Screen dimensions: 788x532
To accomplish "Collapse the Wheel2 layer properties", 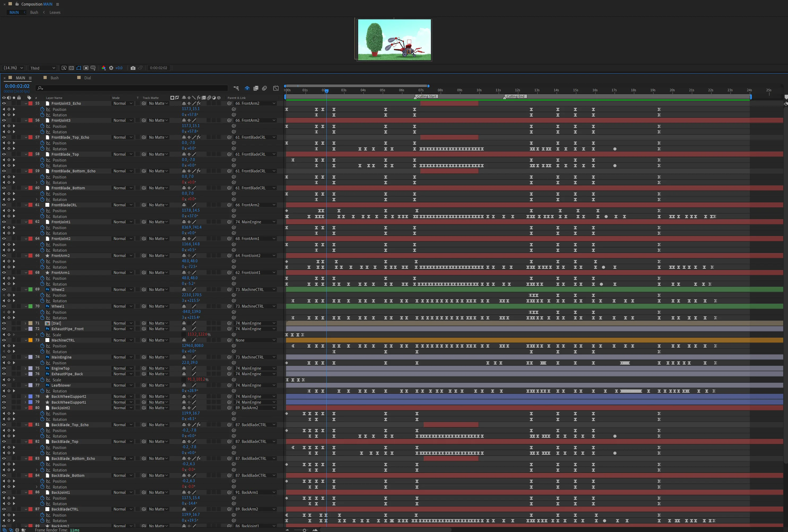I will pyautogui.click(x=26, y=290).
